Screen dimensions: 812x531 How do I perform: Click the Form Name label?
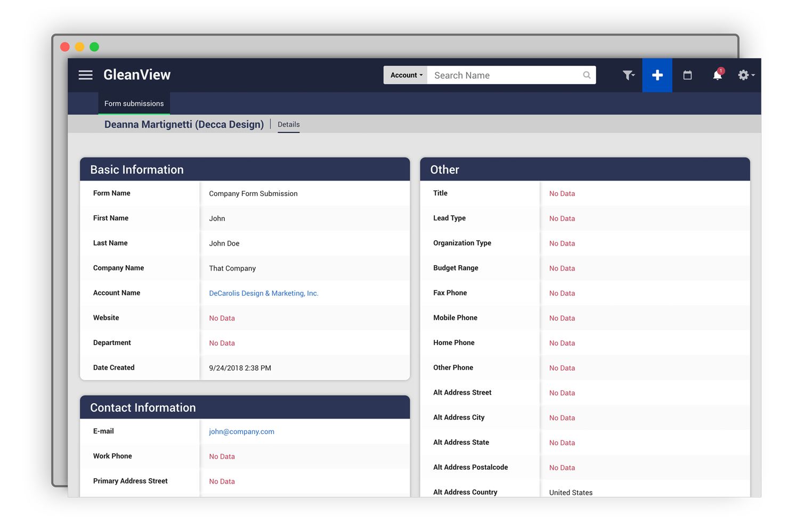point(111,193)
